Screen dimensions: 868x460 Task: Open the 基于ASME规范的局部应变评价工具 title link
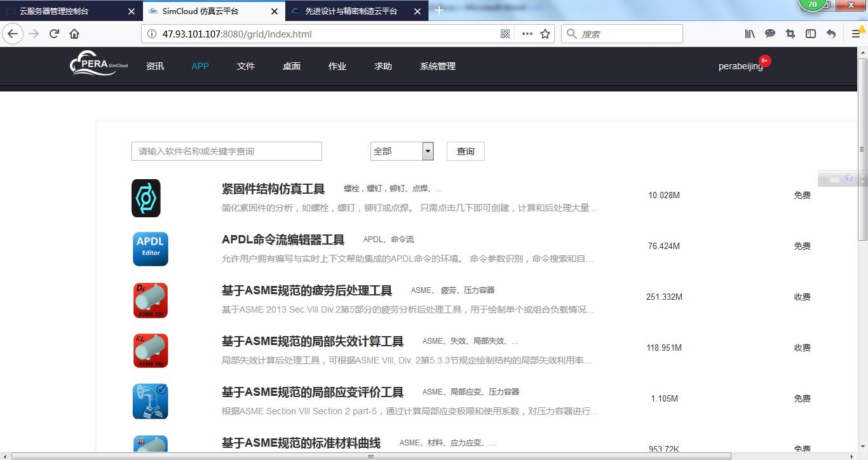pyautogui.click(x=313, y=392)
